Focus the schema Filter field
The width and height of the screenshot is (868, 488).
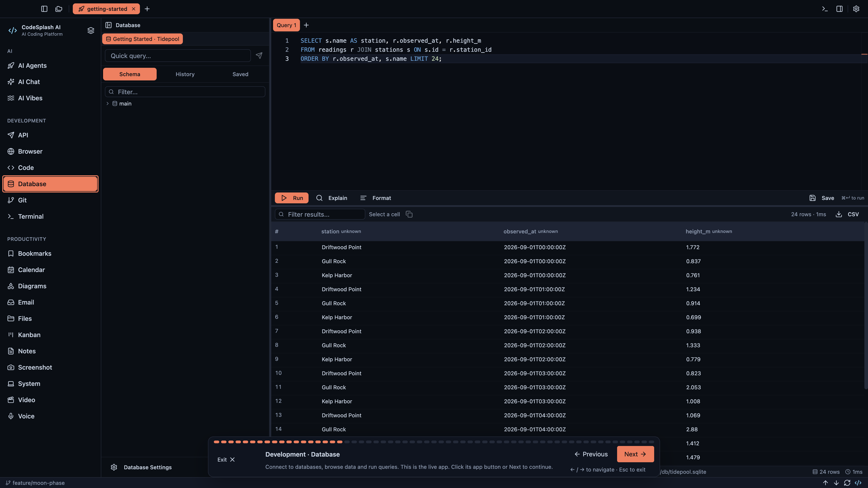tap(185, 91)
